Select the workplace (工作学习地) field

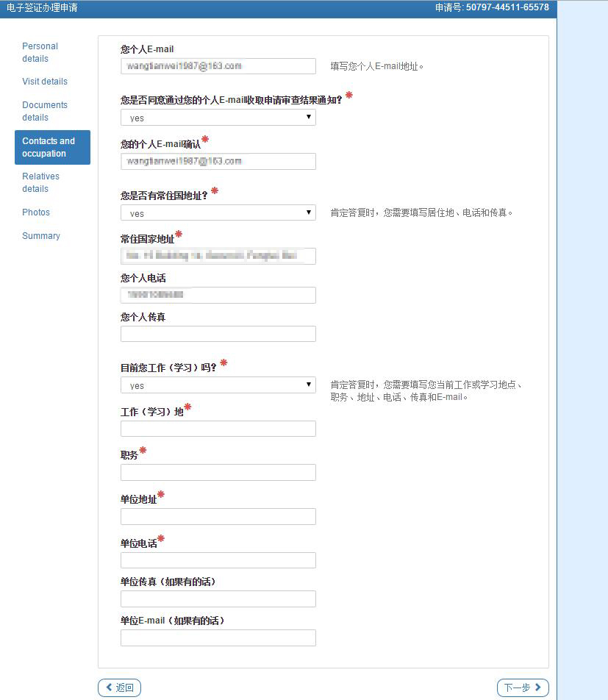point(218,428)
